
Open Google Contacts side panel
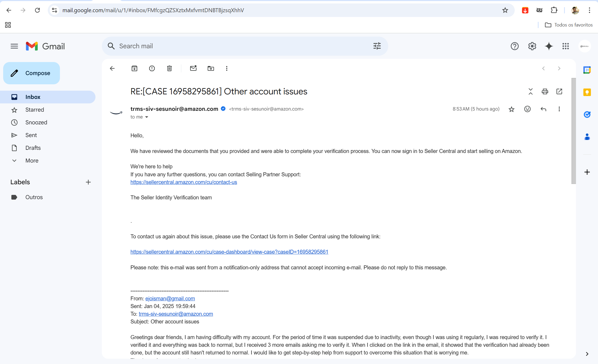click(x=587, y=137)
